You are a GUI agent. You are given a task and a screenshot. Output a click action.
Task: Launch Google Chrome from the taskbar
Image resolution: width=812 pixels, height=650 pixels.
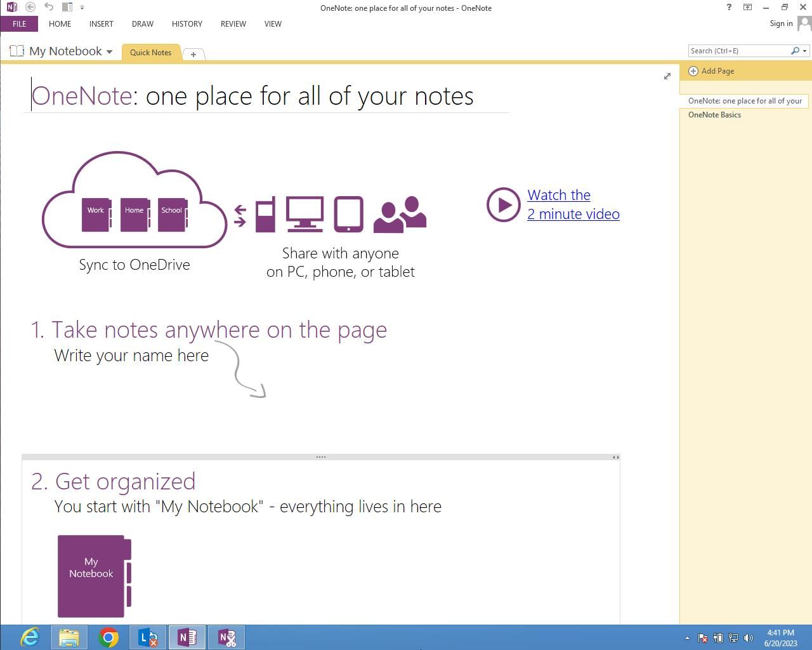108,637
